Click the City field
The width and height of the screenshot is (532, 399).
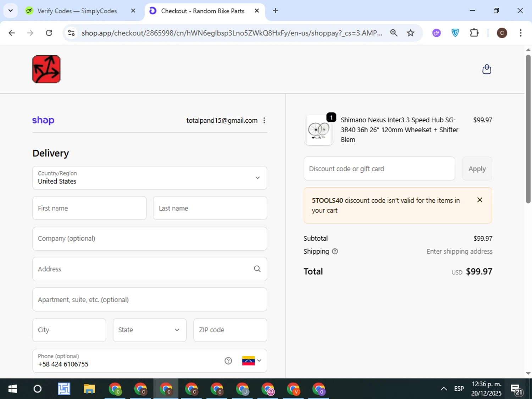(69, 330)
